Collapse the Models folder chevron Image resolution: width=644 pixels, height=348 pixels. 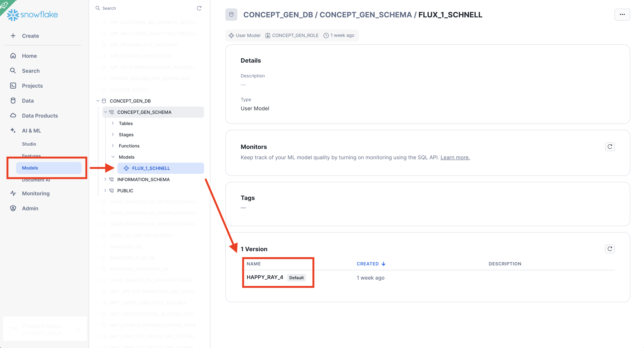(113, 157)
